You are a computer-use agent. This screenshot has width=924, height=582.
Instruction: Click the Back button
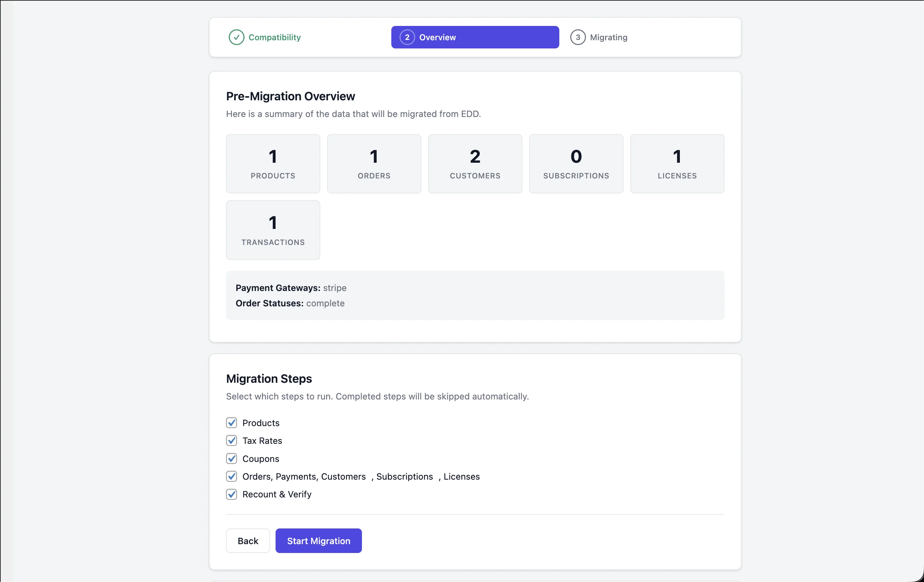pos(248,541)
